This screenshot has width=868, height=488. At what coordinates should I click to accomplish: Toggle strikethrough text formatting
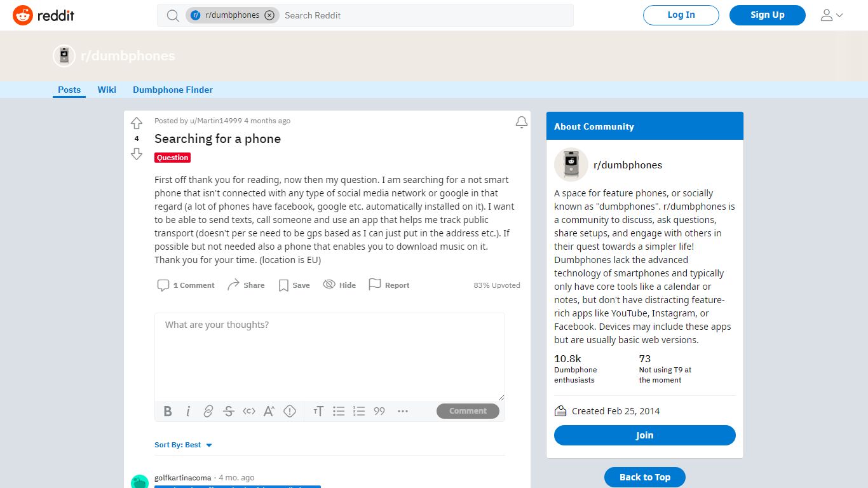[229, 411]
